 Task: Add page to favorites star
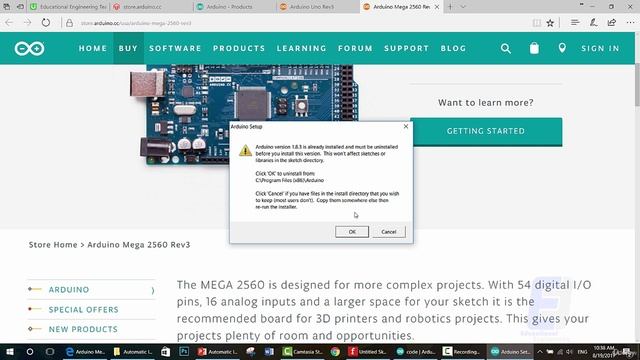pyautogui.click(x=550, y=23)
